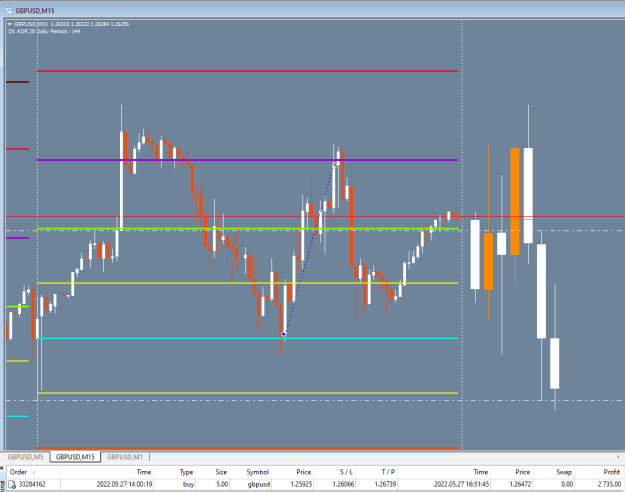Click take profit value 1.26739
The height and width of the screenshot is (492, 625).
point(385,484)
